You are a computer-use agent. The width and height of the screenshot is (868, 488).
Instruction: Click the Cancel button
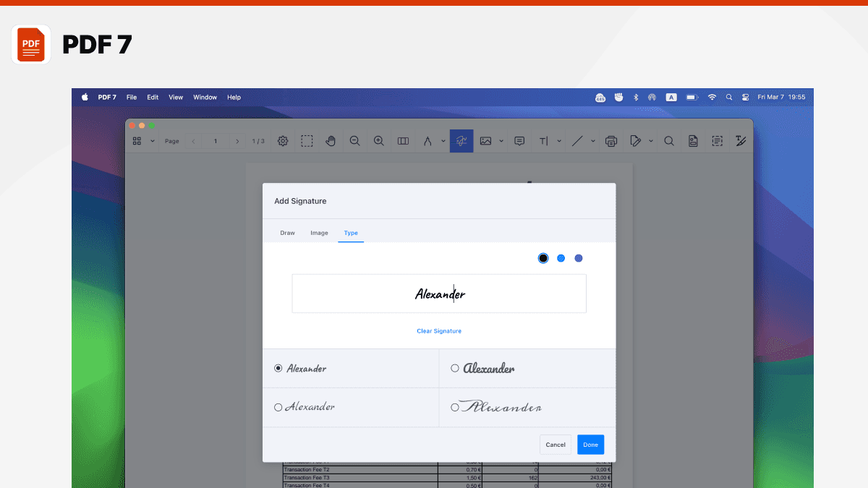point(556,445)
